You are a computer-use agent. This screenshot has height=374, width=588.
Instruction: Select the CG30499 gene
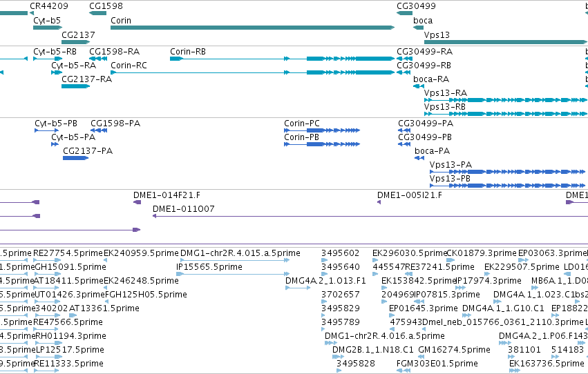[x=404, y=13]
